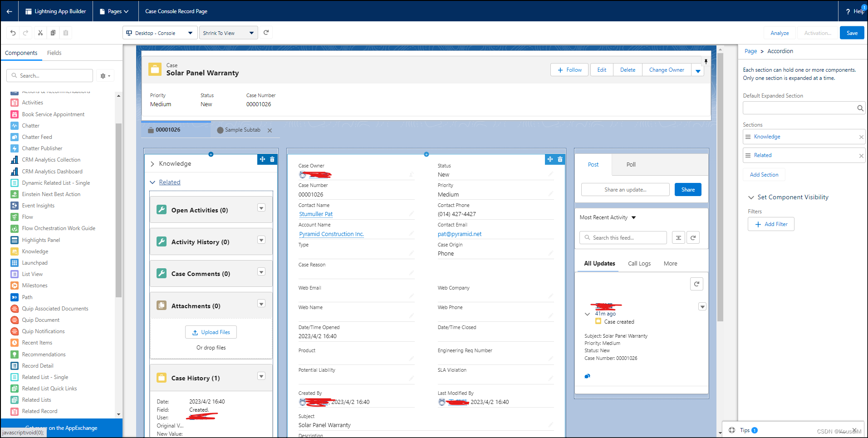Remove the Related section
The width and height of the screenshot is (868, 438).
861,156
